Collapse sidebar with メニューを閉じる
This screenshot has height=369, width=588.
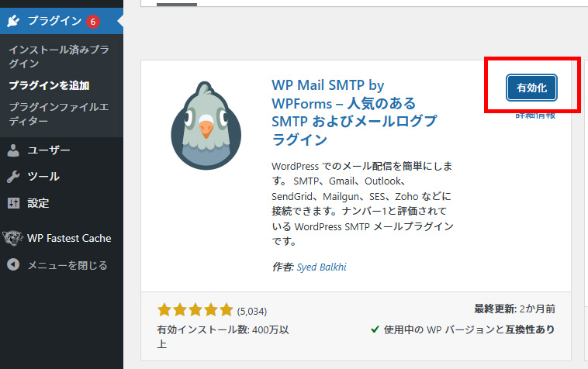[x=67, y=265]
